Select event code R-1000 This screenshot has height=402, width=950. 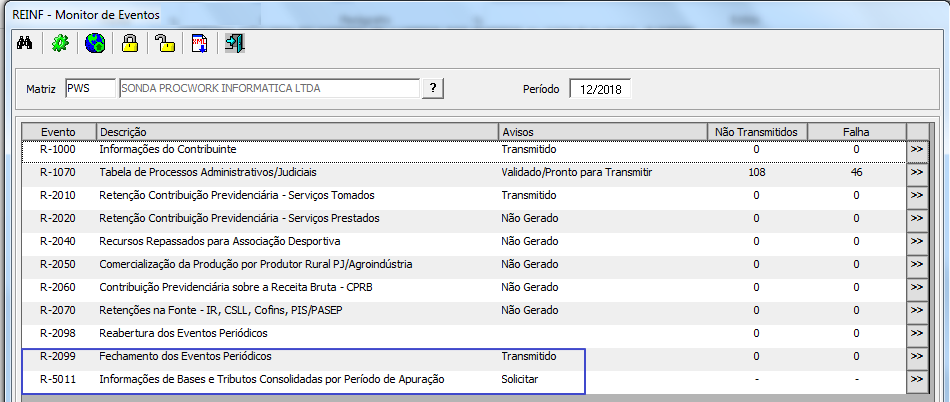tap(58, 149)
